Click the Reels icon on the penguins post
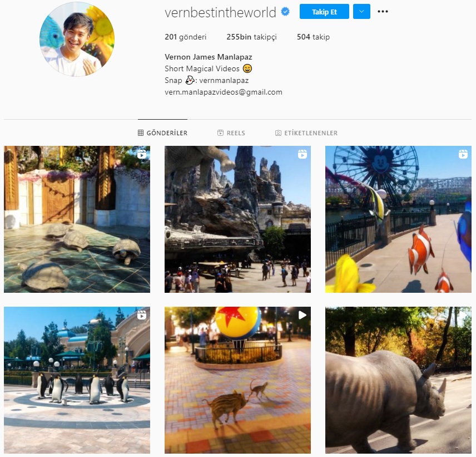 tap(141, 315)
